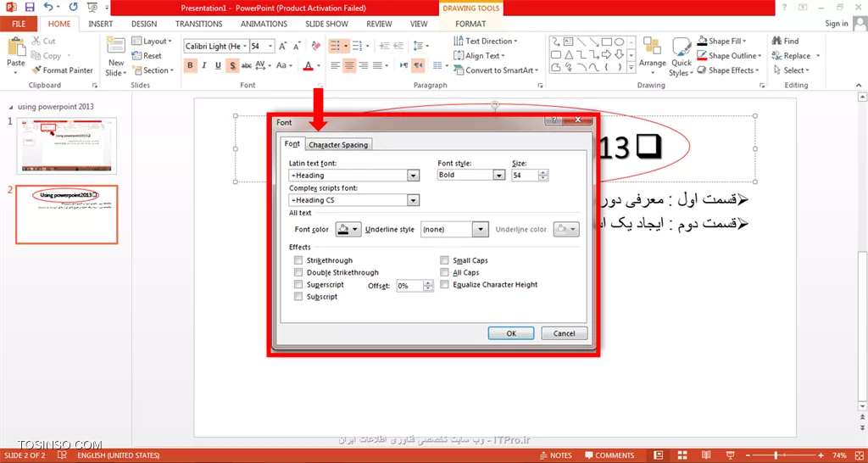The width and height of the screenshot is (868, 463).
Task: Open the Complex scripts font dropdown
Action: 413,200
